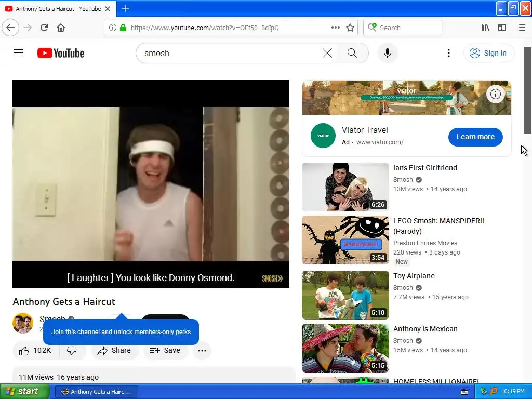Open the Smosh channel avatar
This screenshot has width=532, height=399.
point(23,323)
